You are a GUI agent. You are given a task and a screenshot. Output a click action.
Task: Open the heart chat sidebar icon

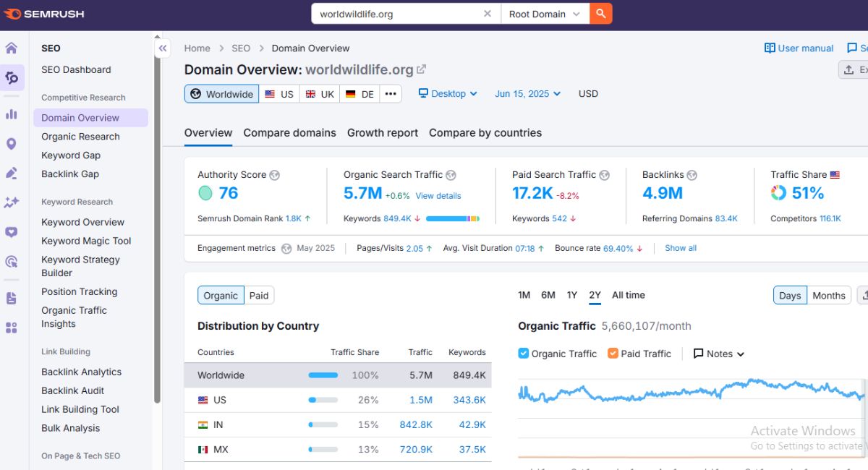[12, 232]
